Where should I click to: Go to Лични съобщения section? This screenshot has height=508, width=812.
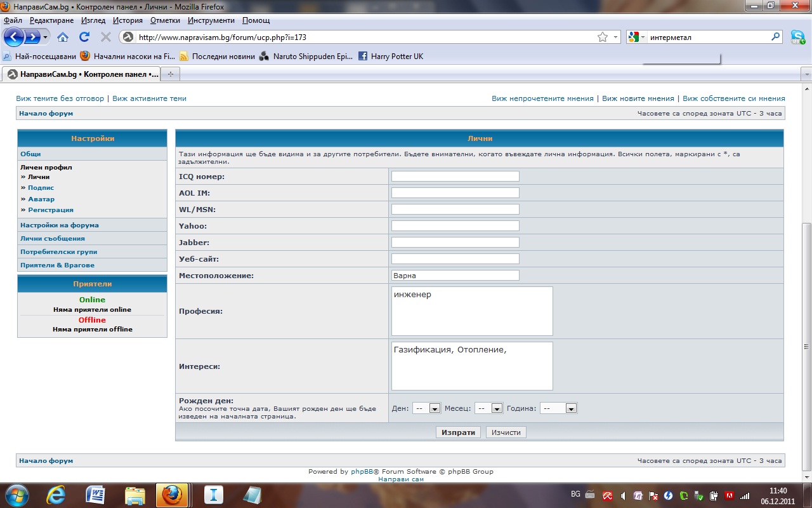pyautogui.click(x=53, y=239)
